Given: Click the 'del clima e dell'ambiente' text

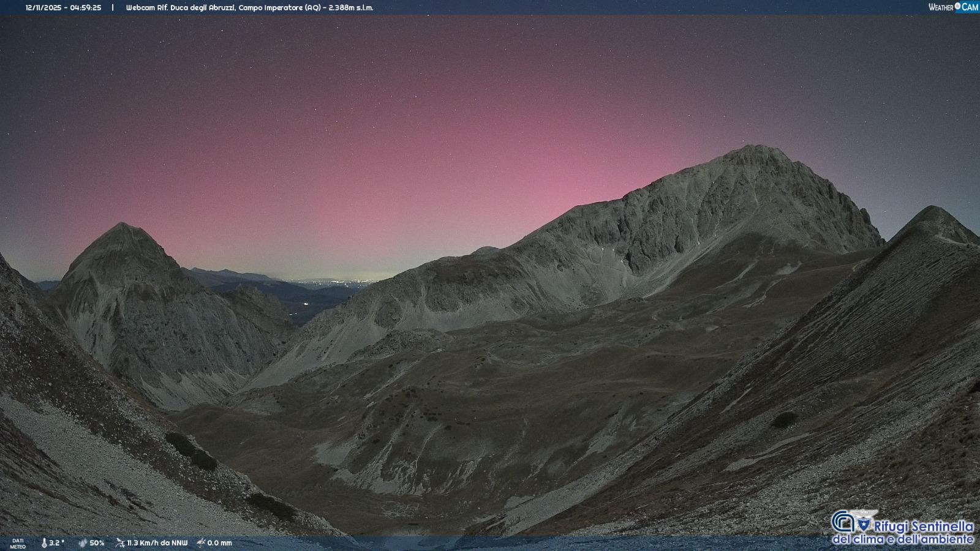Looking at the screenshot, I should coord(902,539).
